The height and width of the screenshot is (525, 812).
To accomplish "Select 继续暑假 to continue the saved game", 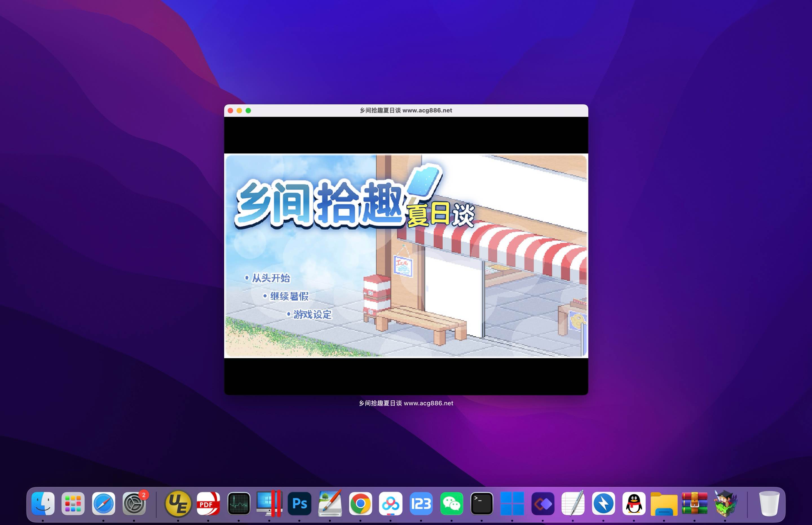I will (x=286, y=296).
